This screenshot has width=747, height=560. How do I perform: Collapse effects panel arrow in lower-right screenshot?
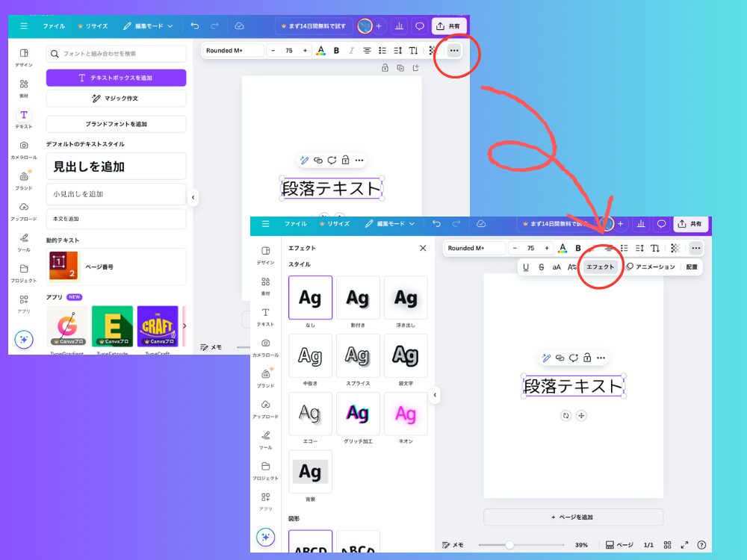(x=435, y=395)
